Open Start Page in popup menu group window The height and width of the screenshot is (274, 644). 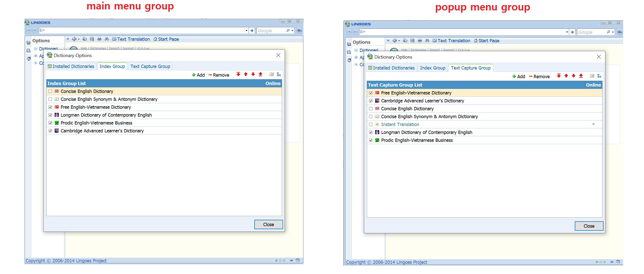click(x=486, y=40)
